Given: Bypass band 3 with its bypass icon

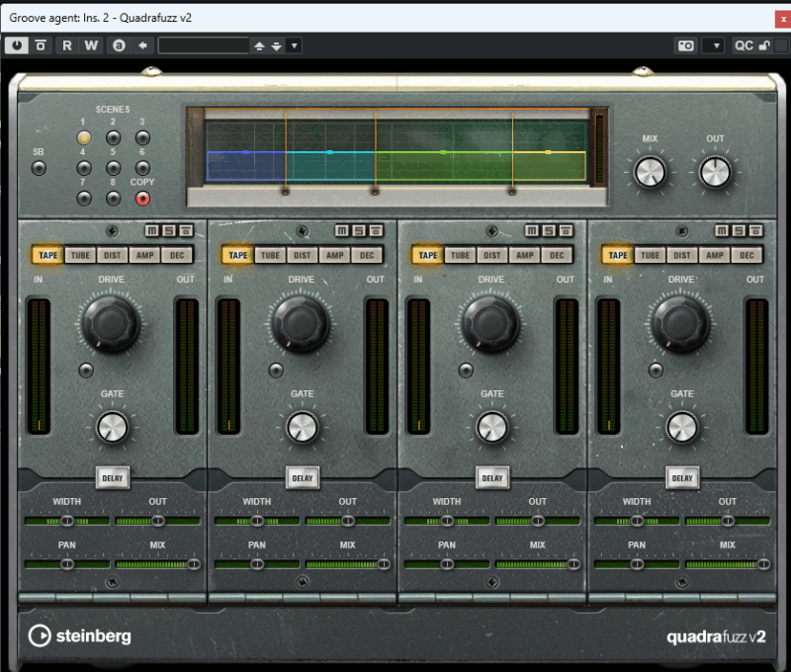Looking at the screenshot, I should (566, 231).
